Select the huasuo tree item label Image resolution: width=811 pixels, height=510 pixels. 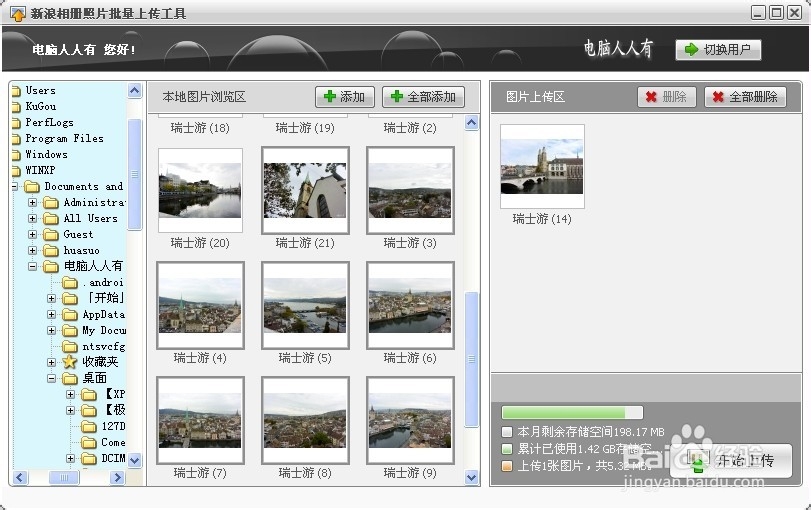point(81,250)
